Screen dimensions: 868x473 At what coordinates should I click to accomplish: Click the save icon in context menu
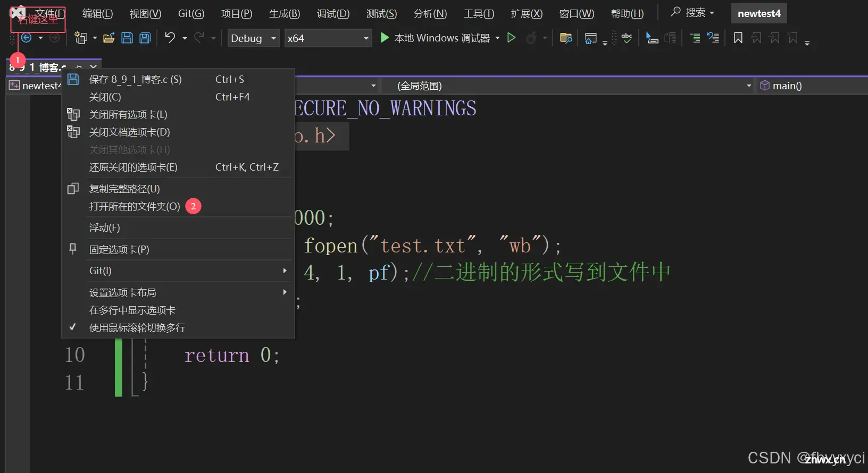(x=73, y=79)
